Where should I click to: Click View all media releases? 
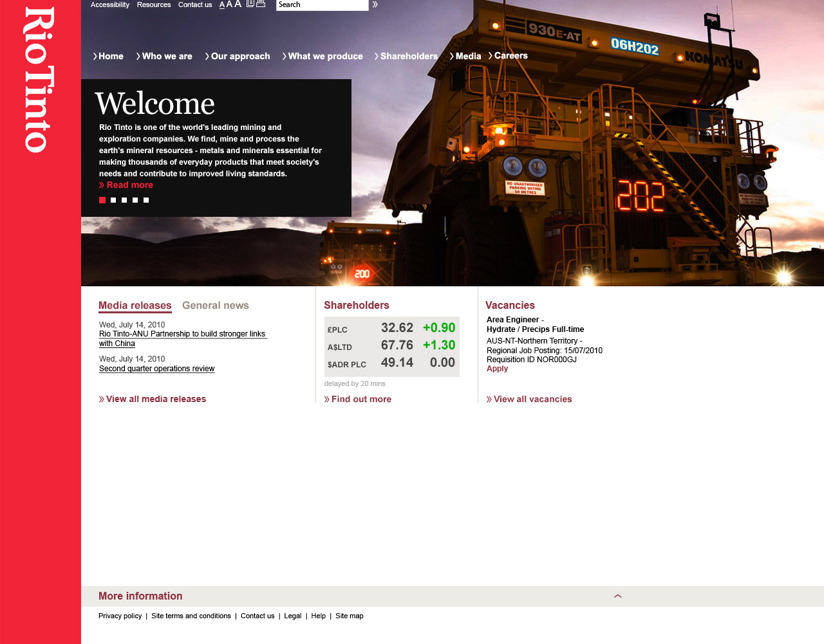click(153, 399)
